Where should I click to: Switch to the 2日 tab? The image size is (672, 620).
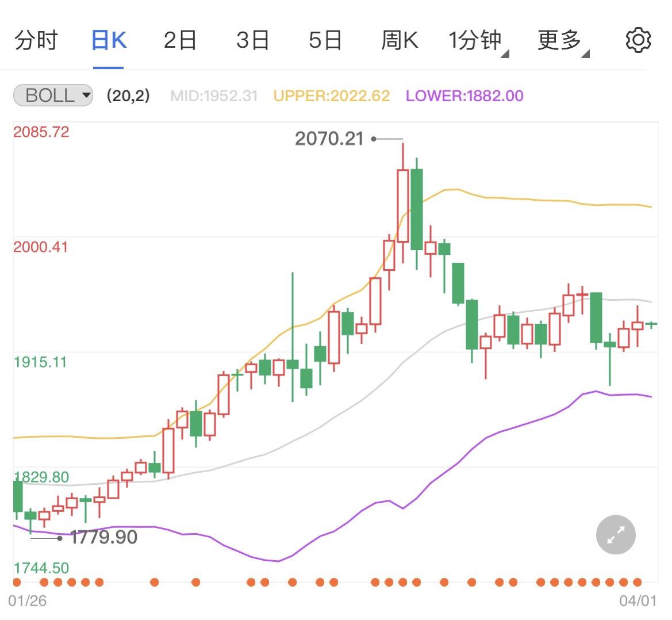click(181, 40)
